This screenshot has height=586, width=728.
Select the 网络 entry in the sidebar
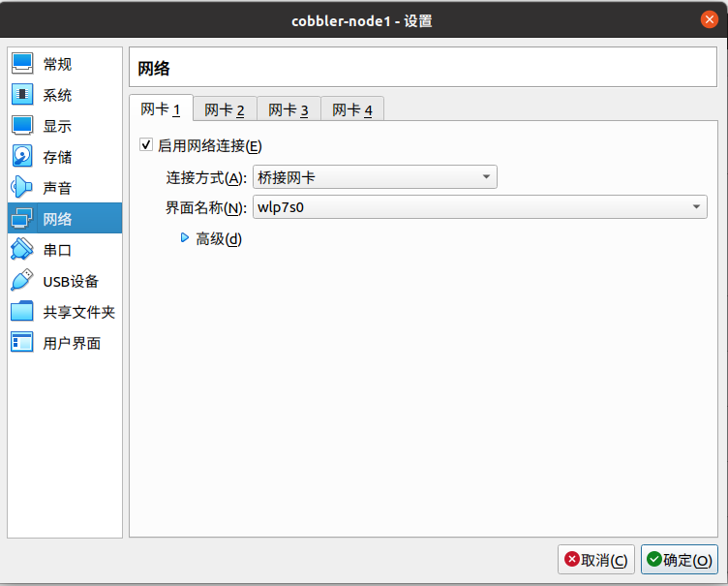point(58,219)
